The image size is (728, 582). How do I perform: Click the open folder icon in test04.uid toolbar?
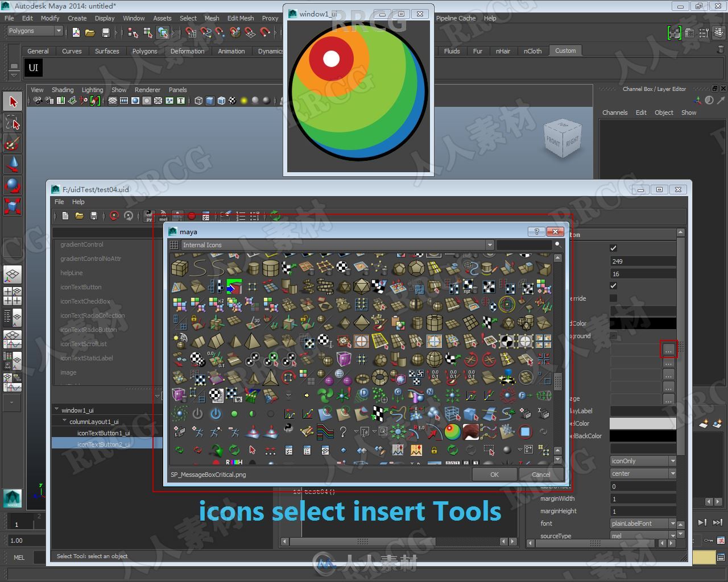80,216
